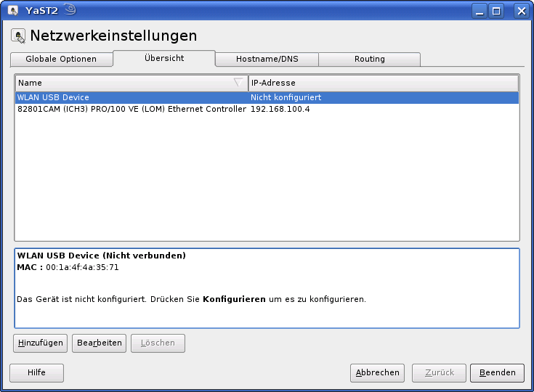The width and height of the screenshot is (534, 392).
Task: Click the 'WLAN USB Device (Nicht verbunden)' heading
Action: click(102, 256)
